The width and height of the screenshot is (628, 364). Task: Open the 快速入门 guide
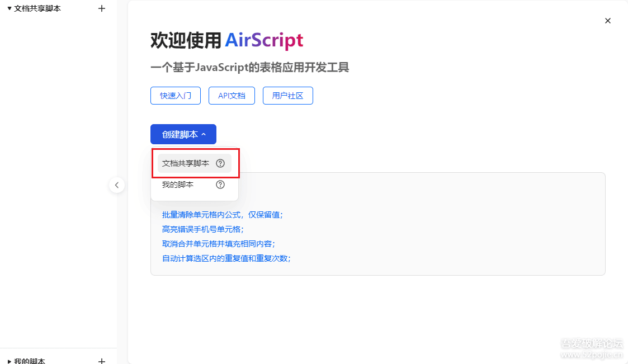pos(176,96)
